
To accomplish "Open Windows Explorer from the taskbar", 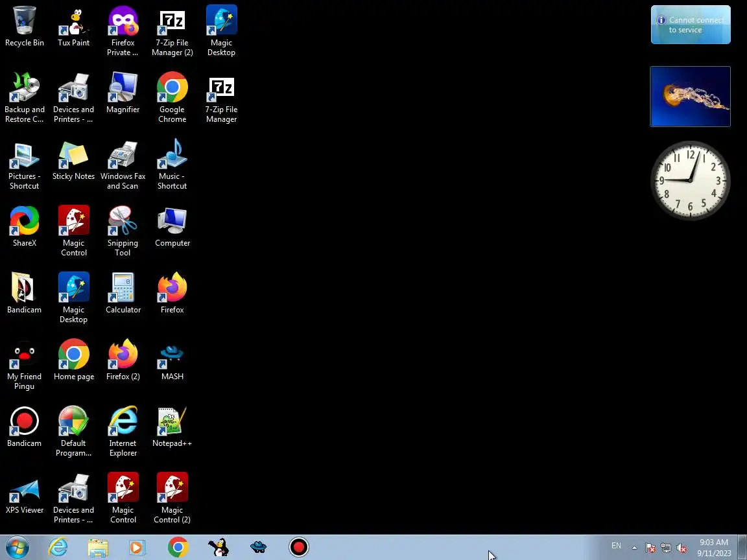I will (x=98, y=547).
